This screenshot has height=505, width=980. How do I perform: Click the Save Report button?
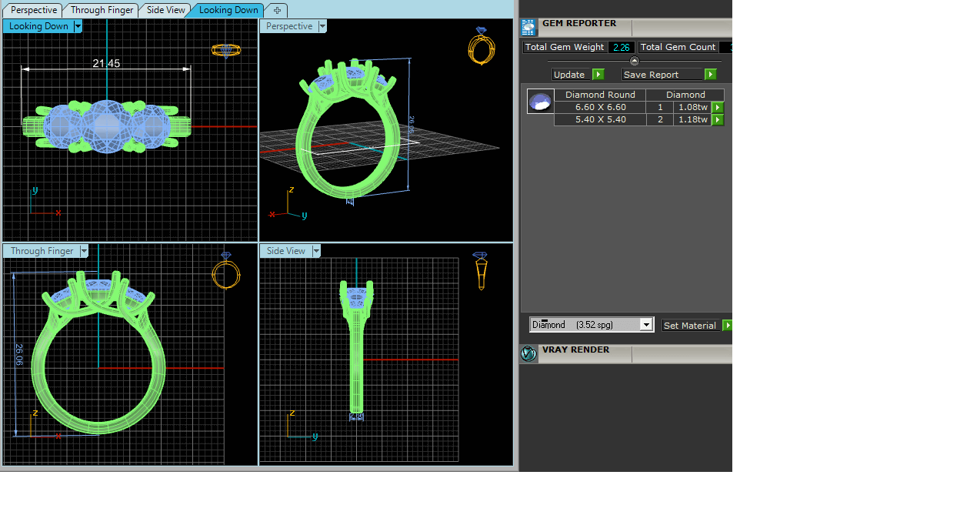662,75
